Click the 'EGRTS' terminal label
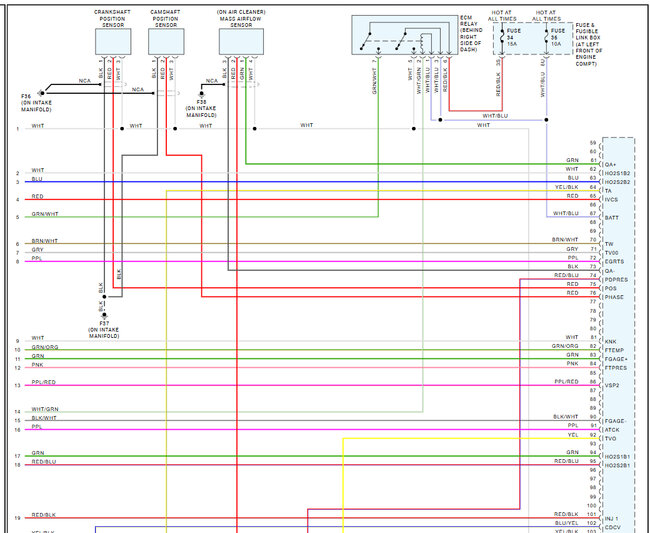Image resolution: width=650 pixels, height=533 pixels. tap(614, 262)
